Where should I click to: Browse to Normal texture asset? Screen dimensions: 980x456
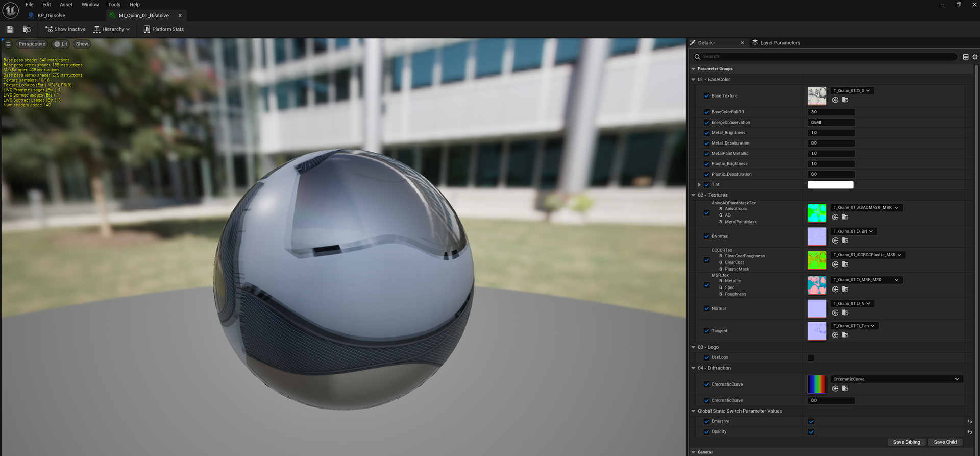[x=845, y=313]
